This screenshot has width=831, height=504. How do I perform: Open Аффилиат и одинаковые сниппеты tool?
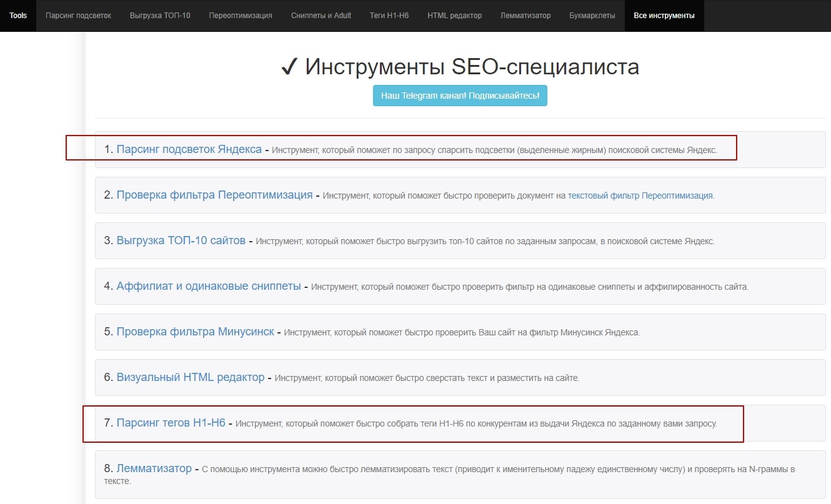pos(207,286)
